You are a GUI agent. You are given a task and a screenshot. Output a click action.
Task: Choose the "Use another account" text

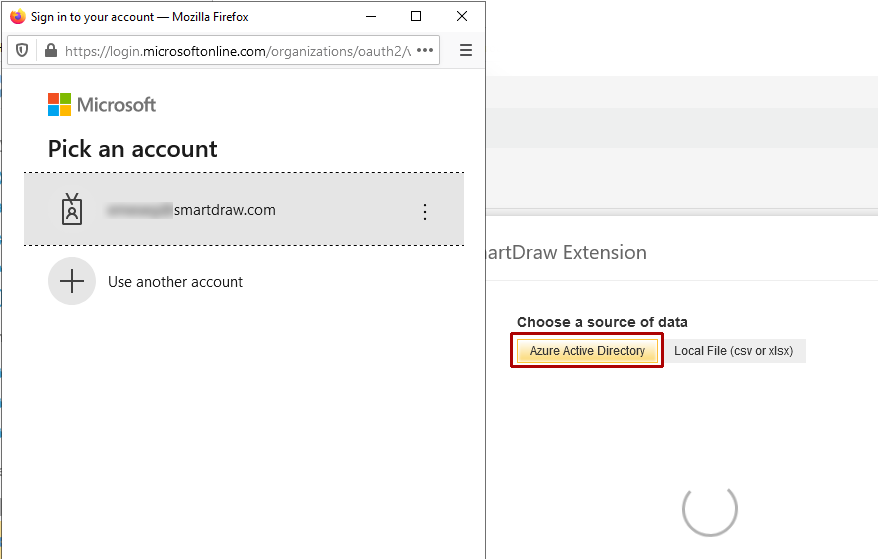coord(175,282)
